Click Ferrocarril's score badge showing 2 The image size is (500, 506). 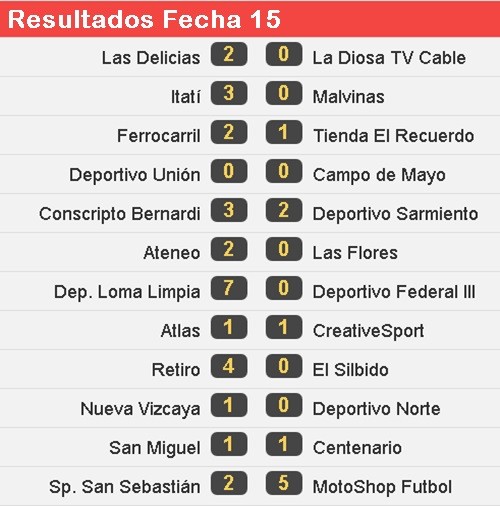pos(229,132)
